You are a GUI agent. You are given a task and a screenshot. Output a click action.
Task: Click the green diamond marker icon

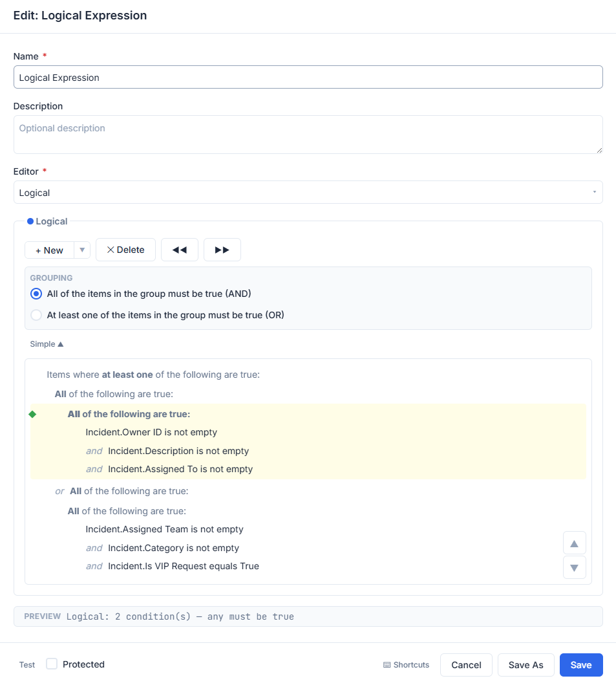point(32,414)
